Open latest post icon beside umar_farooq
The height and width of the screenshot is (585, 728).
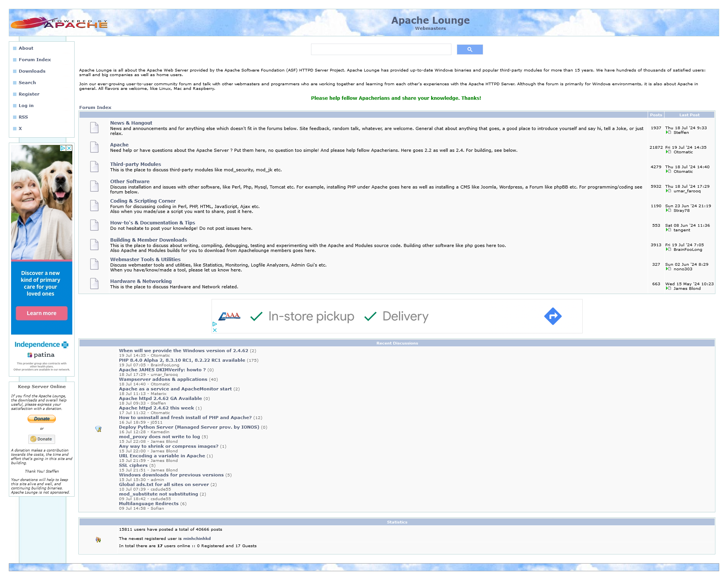[x=668, y=191]
